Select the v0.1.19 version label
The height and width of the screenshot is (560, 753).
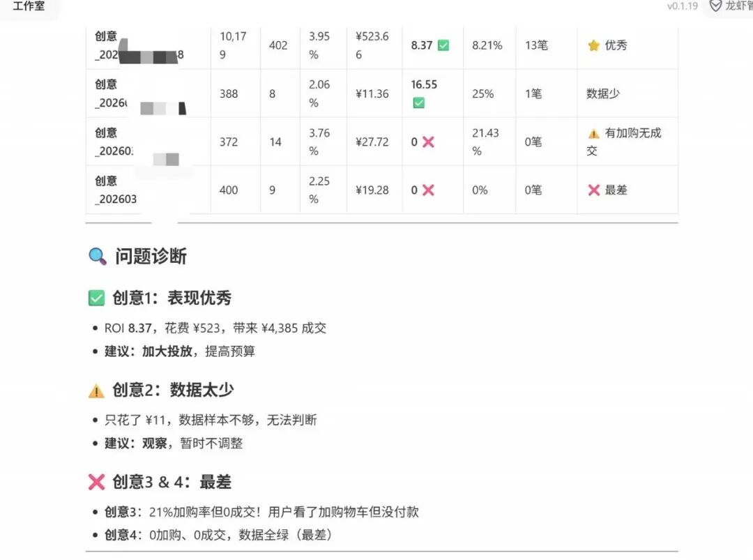(x=682, y=6)
